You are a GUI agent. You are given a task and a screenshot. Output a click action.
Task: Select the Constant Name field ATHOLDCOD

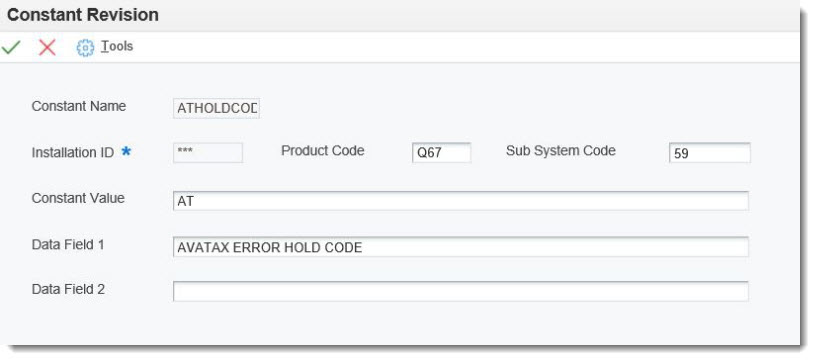pos(216,108)
